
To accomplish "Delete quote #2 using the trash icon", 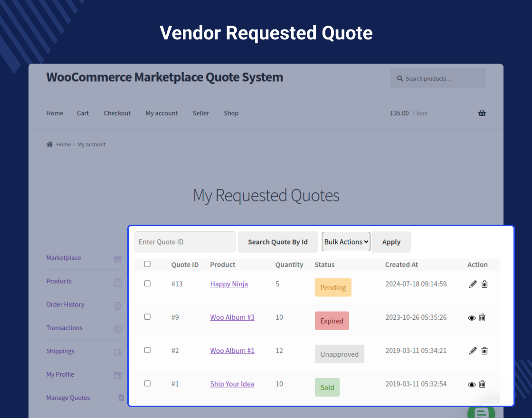I will [484, 351].
